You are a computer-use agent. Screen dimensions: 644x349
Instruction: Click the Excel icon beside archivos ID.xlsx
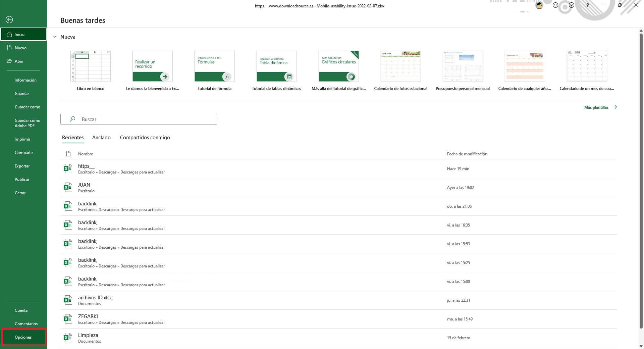pos(68,300)
